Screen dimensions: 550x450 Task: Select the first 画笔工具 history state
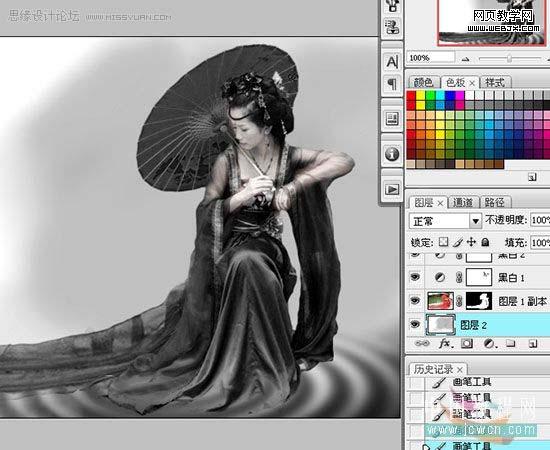[x=472, y=382]
